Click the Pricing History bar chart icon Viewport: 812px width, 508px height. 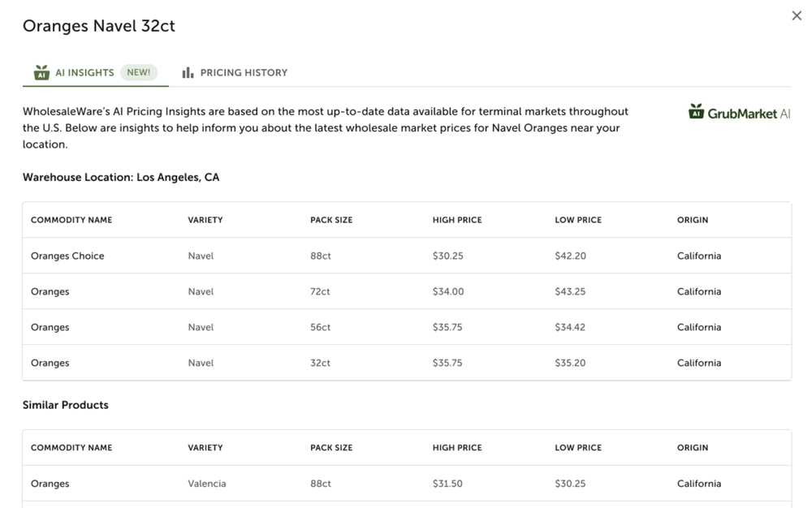click(x=188, y=72)
